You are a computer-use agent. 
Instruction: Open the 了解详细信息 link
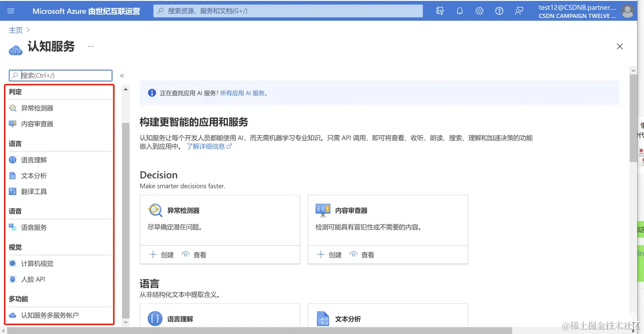(x=208, y=146)
